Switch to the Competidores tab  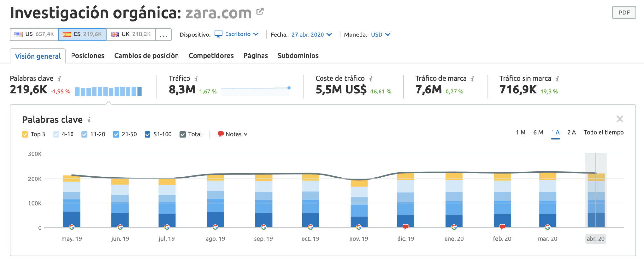[211, 56]
